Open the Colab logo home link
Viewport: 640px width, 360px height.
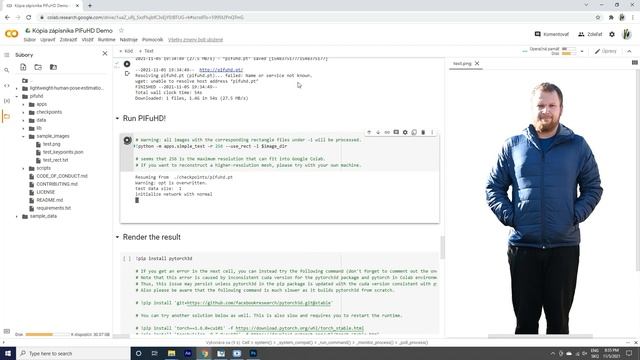coord(11,34)
